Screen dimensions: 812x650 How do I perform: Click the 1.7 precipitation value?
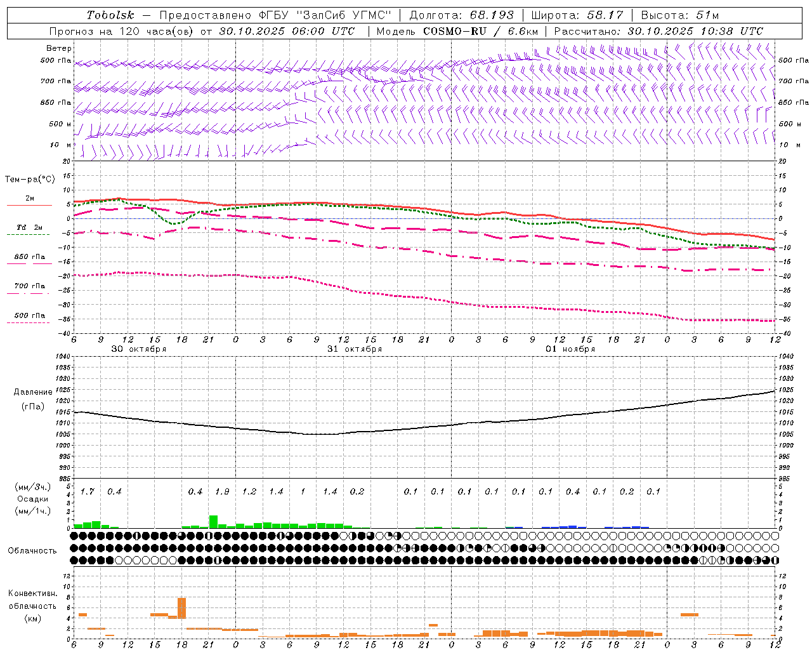tap(87, 492)
